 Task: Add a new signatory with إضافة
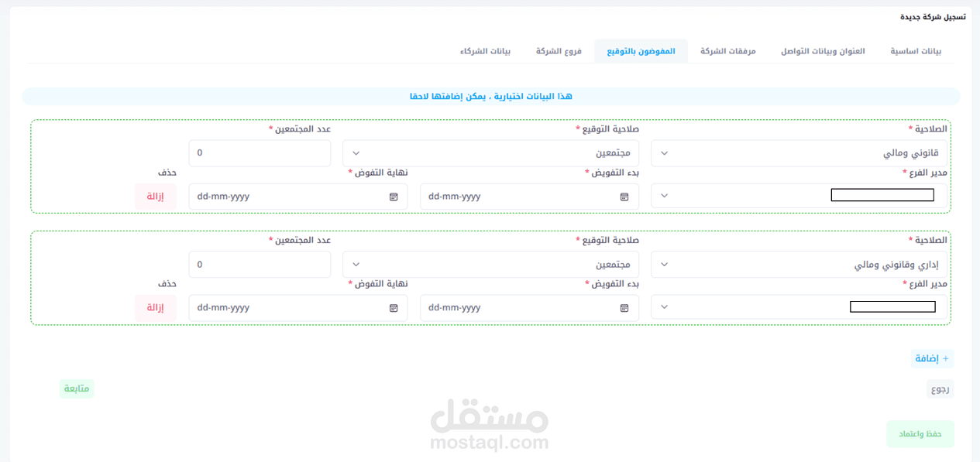point(932,358)
